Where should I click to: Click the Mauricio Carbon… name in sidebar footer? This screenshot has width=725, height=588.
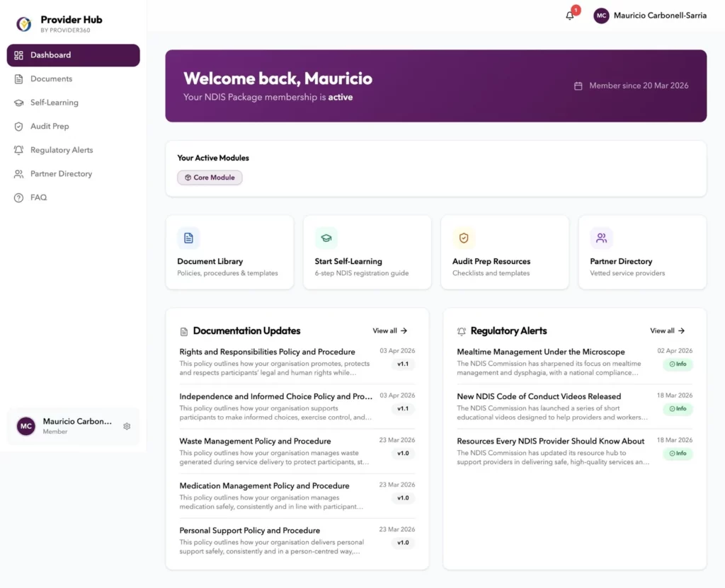[x=77, y=422]
